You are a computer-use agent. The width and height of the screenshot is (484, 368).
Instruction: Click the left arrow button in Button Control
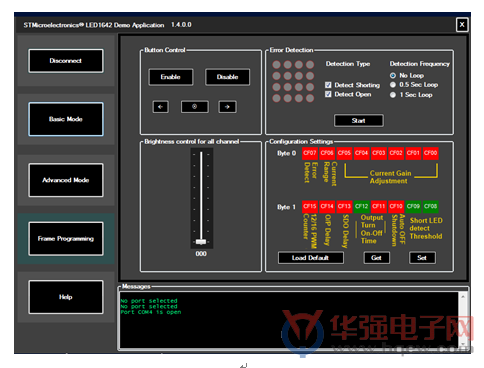click(161, 107)
